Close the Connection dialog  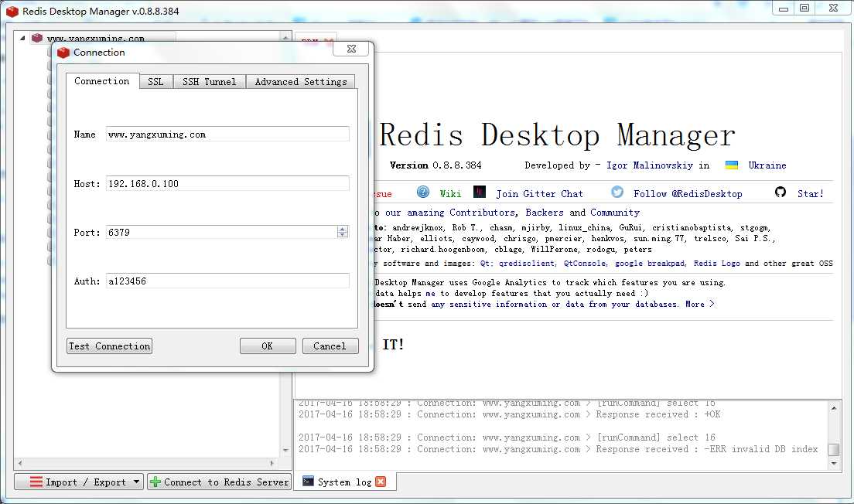click(x=352, y=49)
